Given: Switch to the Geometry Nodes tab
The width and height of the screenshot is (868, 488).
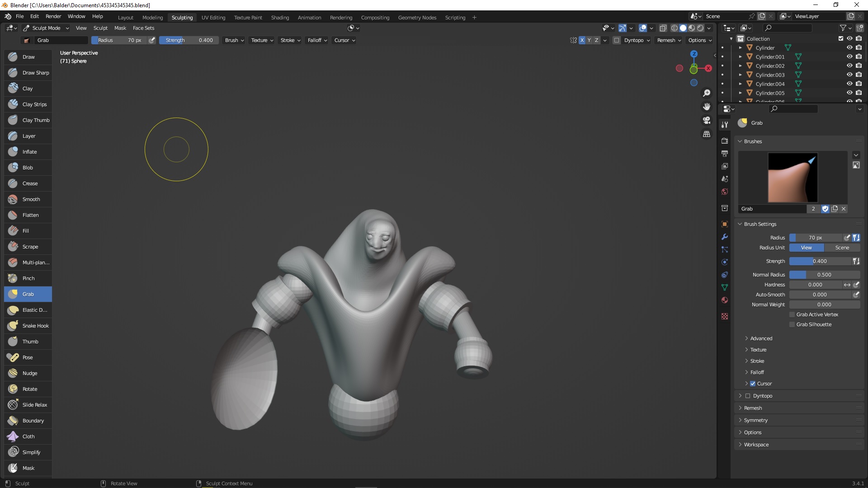Looking at the screenshot, I should click(x=417, y=18).
